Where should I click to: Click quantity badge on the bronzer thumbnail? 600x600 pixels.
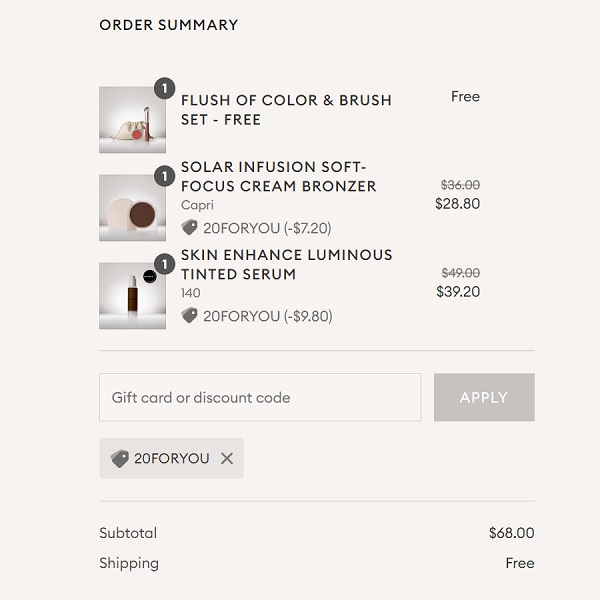click(x=165, y=177)
